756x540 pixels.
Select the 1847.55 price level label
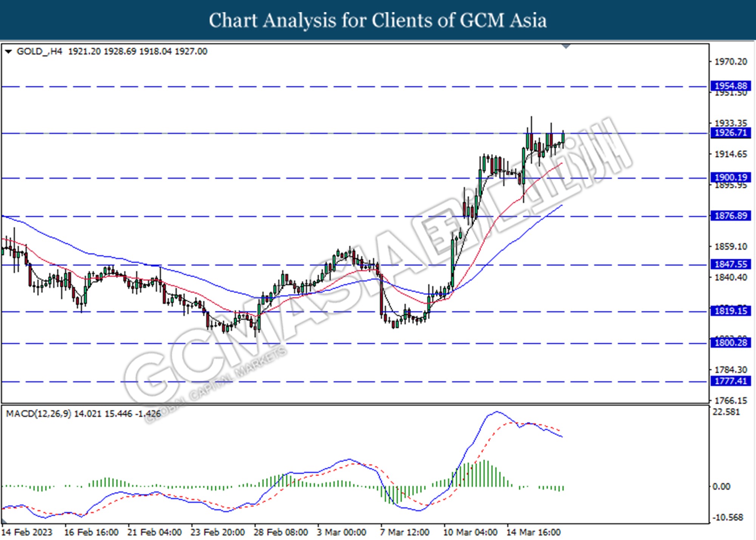tap(730, 264)
